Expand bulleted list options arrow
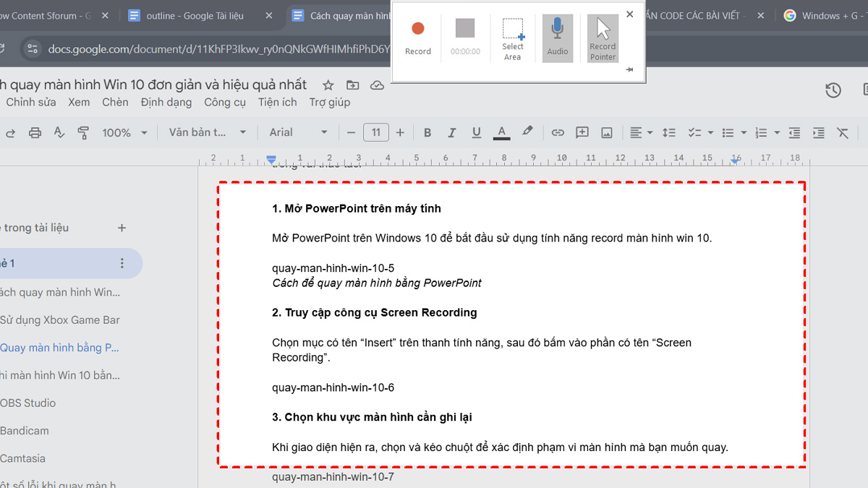Viewport: 868px width, 488px height. [x=744, y=133]
